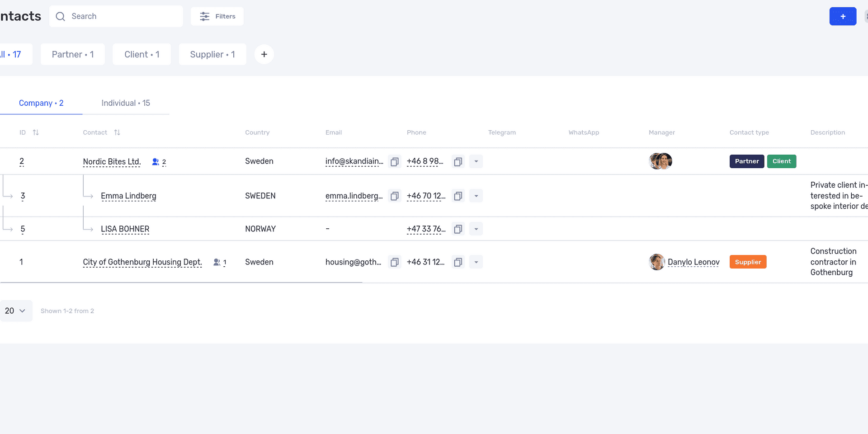
Task: Open the Filters panel
Action: (217, 16)
